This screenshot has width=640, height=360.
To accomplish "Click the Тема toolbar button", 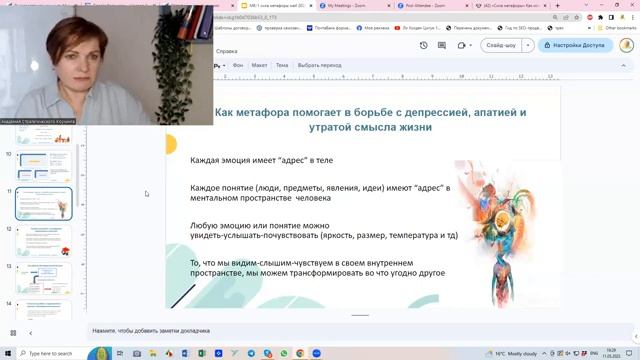I will click(x=282, y=65).
